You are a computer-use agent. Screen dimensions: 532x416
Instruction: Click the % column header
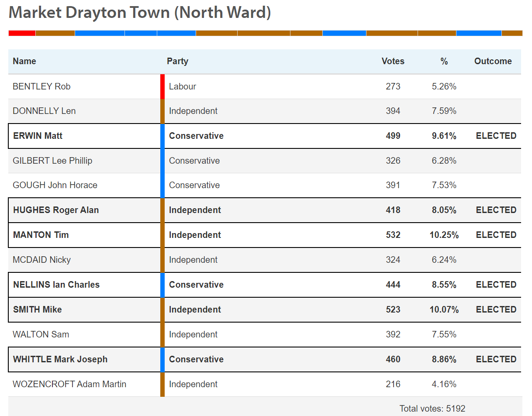click(x=444, y=61)
